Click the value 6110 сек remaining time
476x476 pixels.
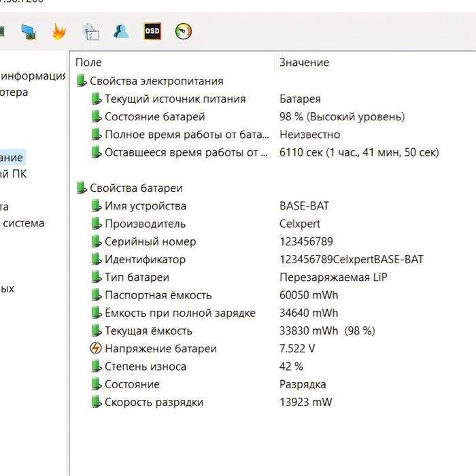click(359, 152)
